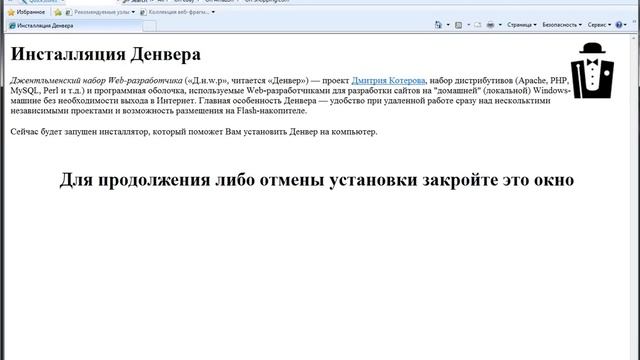Select the Инсталляция Денвера tab

75,26
